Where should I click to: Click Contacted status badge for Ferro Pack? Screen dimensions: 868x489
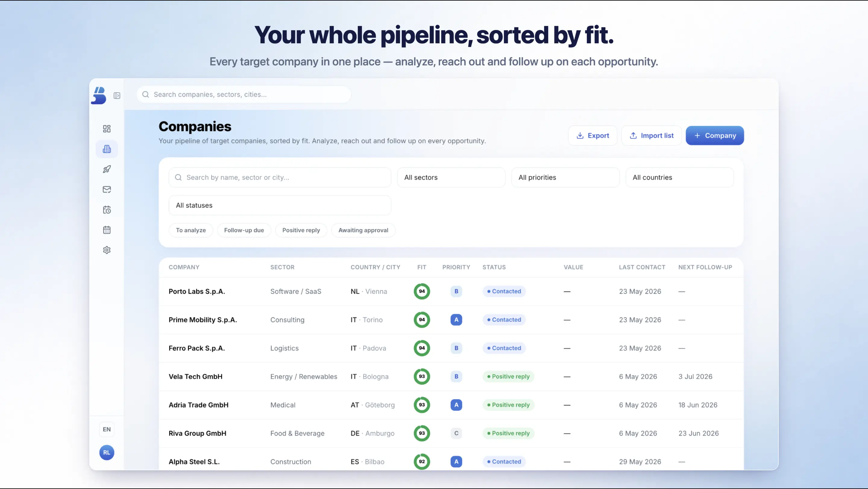(504, 348)
